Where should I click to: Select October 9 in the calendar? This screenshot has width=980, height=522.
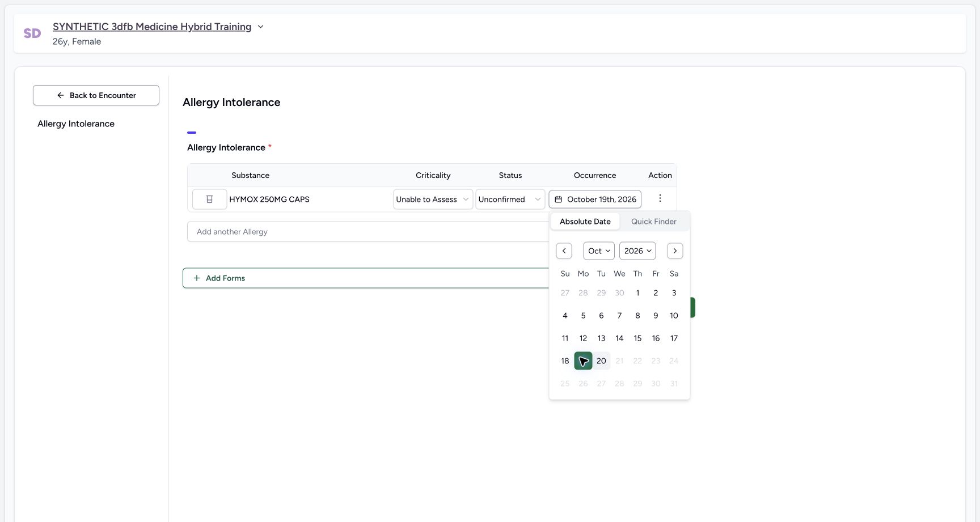(x=656, y=316)
